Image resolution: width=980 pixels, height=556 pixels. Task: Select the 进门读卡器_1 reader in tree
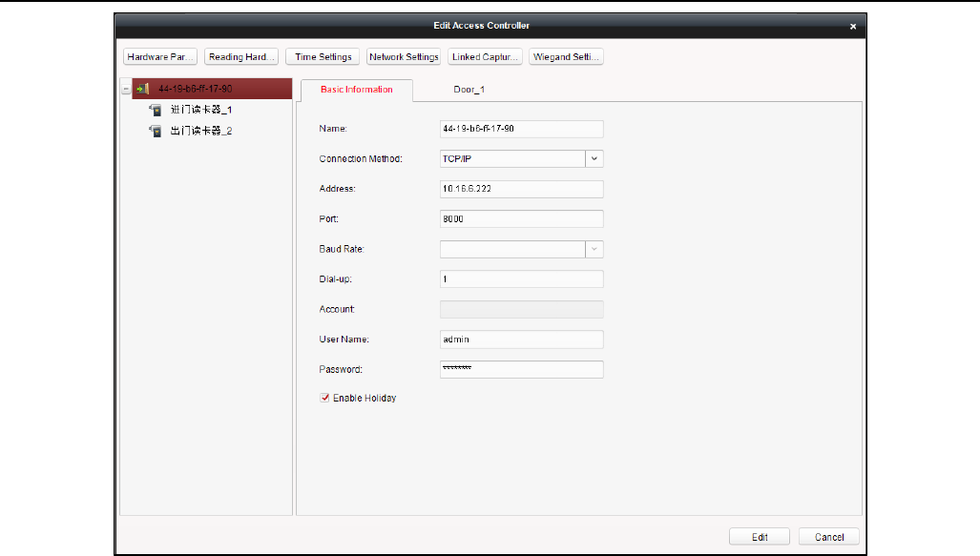200,110
